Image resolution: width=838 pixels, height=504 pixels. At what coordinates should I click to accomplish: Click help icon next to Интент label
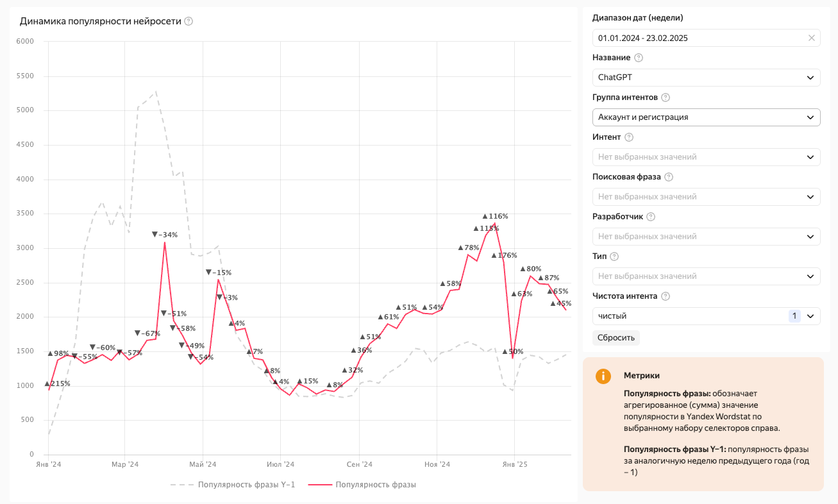(x=628, y=137)
